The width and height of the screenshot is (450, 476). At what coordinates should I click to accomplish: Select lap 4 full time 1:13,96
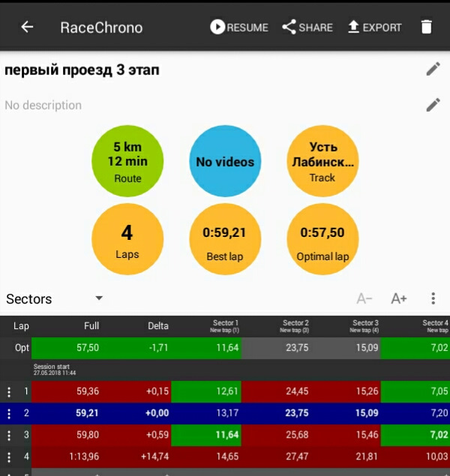coord(84,457)
